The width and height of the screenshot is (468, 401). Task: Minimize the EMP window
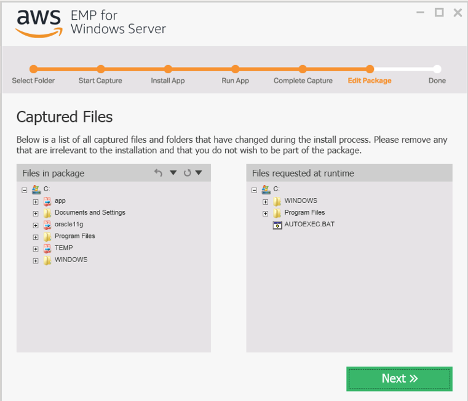[x=420, y=12]
